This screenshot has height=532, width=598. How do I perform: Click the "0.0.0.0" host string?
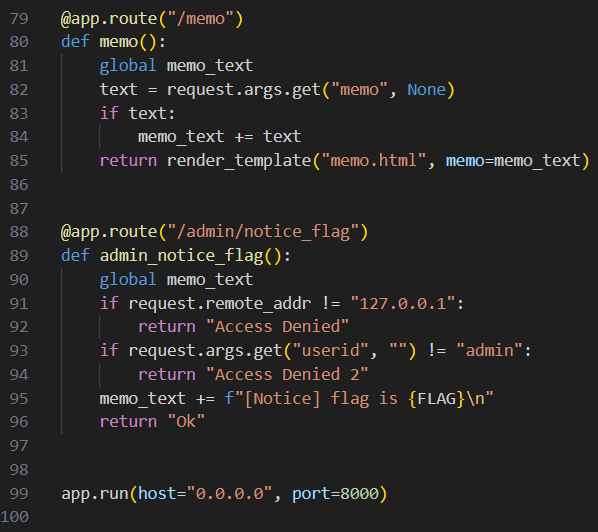[230, 494]
